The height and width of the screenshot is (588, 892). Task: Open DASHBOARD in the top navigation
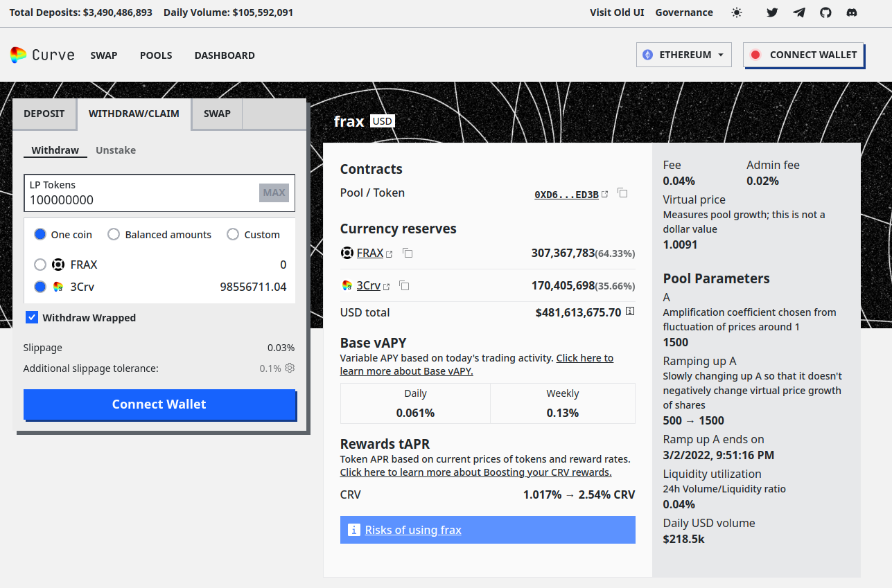click(x=225, y=55)
